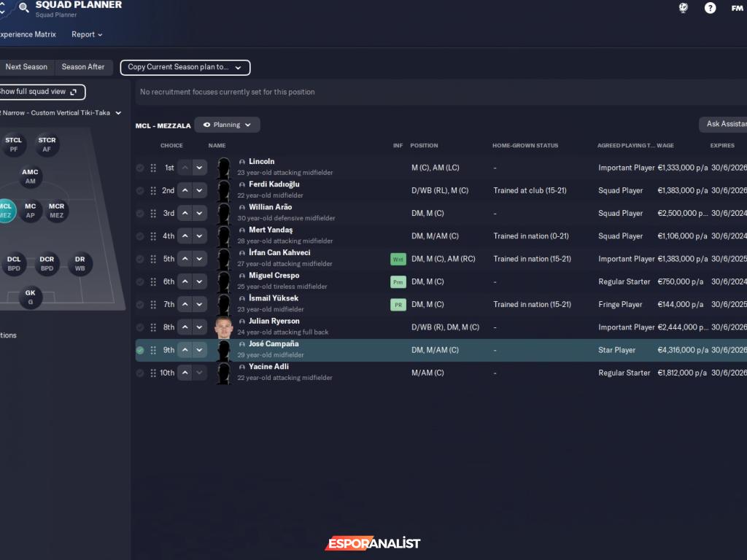Click the Wnt info badge for İrfan Can Kahveci
This screenshot has height=560, width=747.
[x=398, y=259]
